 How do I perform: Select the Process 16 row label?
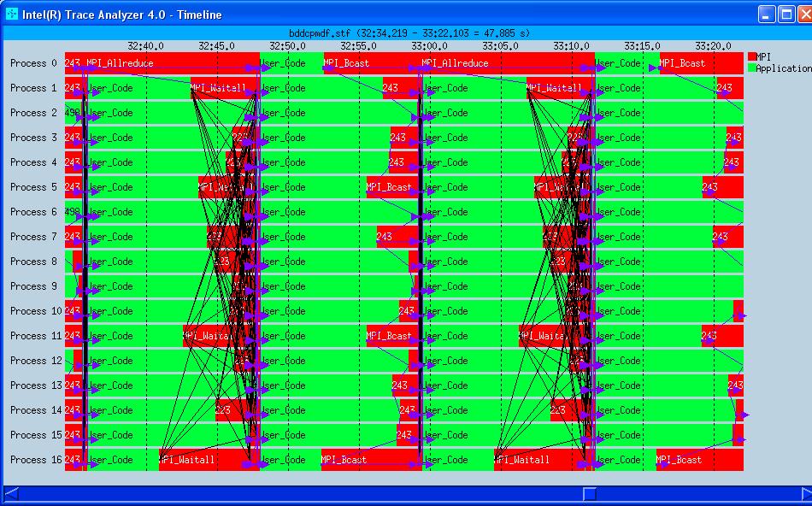coord(36,460)
